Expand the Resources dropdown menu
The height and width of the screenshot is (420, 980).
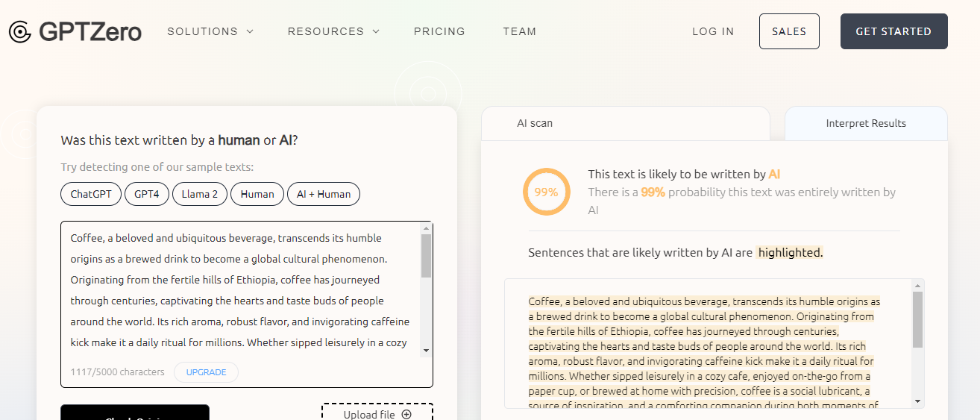[333, 31]
